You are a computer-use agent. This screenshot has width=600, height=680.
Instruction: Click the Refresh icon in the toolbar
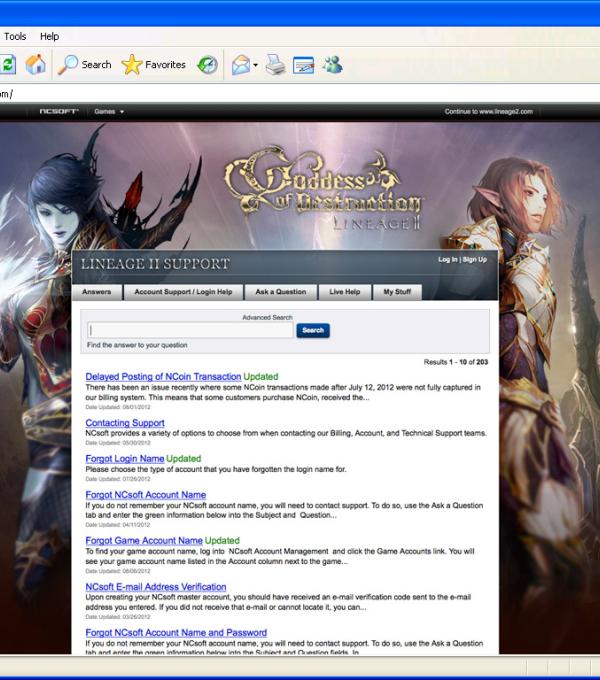click(8, 65)
